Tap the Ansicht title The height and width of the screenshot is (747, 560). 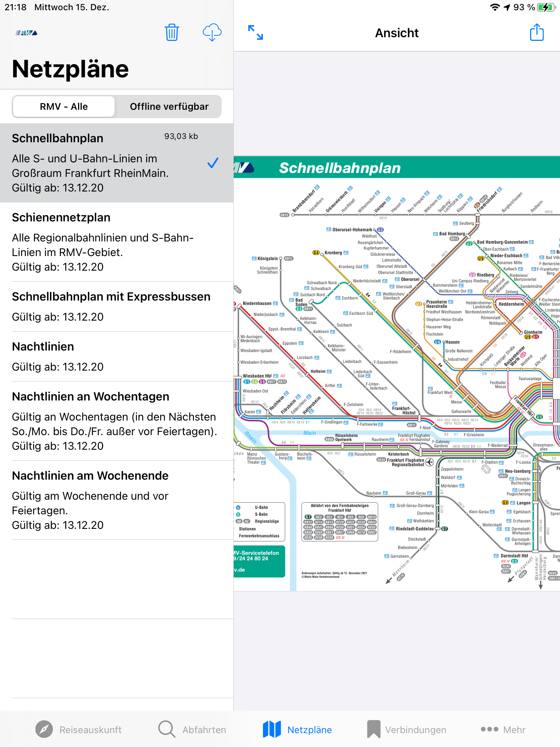pyautogui.click(x=397, y=33)
